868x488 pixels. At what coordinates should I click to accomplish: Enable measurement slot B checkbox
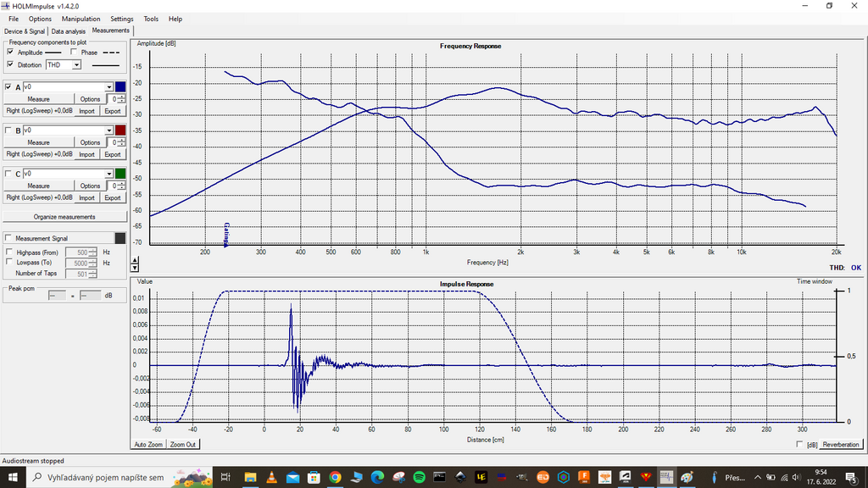click(x=8, y=130)
